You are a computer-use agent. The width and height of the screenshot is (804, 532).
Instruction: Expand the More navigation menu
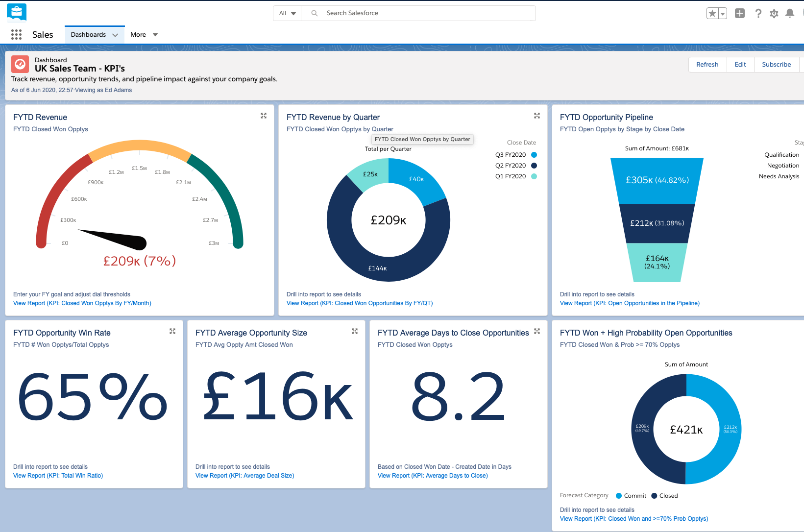(x=144, y=34)
